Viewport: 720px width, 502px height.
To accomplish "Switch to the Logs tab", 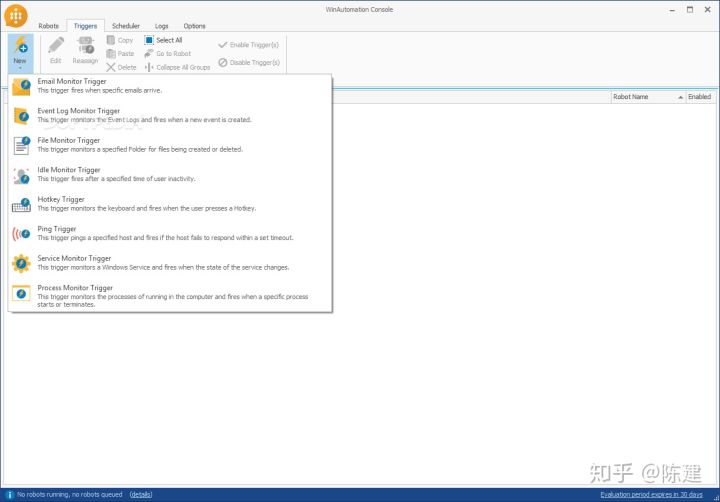I will (162, 26).
